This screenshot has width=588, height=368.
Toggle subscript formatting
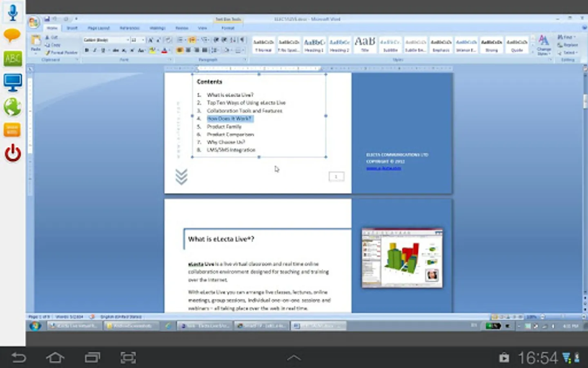coord(124,50)
